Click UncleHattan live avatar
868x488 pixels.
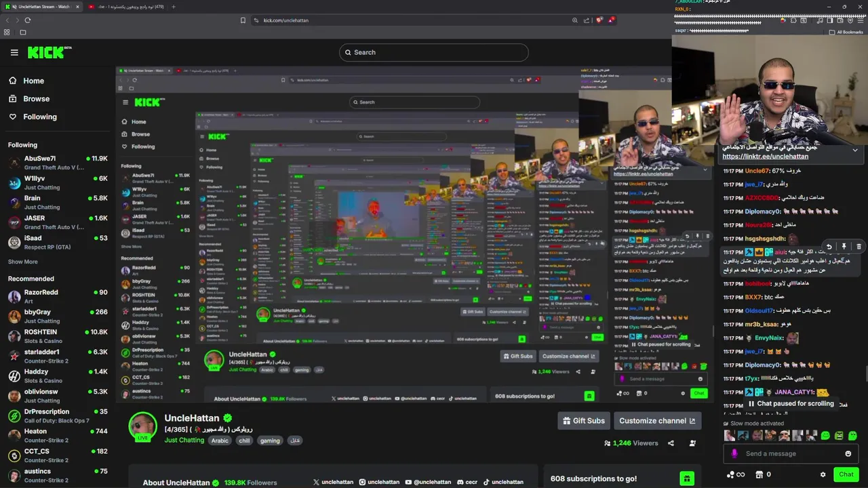pos(142,426)
